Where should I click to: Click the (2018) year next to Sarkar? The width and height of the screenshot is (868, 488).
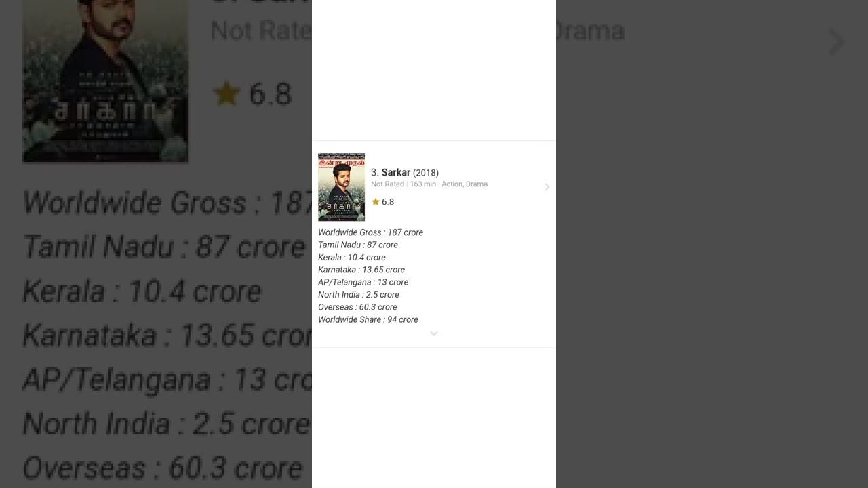click(x=426, y=172)
